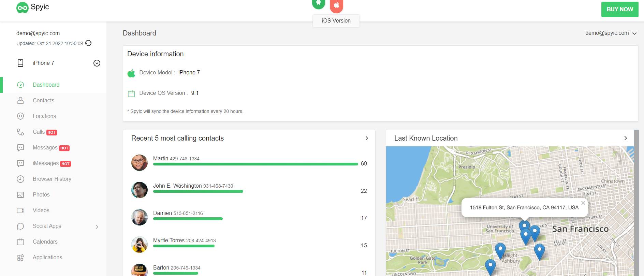Click the Calendars icon in sidebar
644x276 pixels.
point(20,242)
